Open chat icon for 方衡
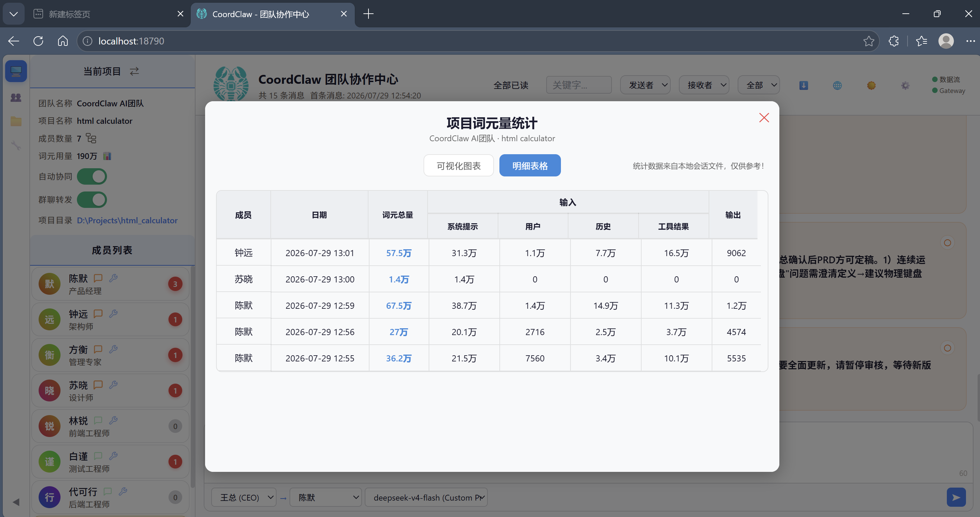 (98, 349)
